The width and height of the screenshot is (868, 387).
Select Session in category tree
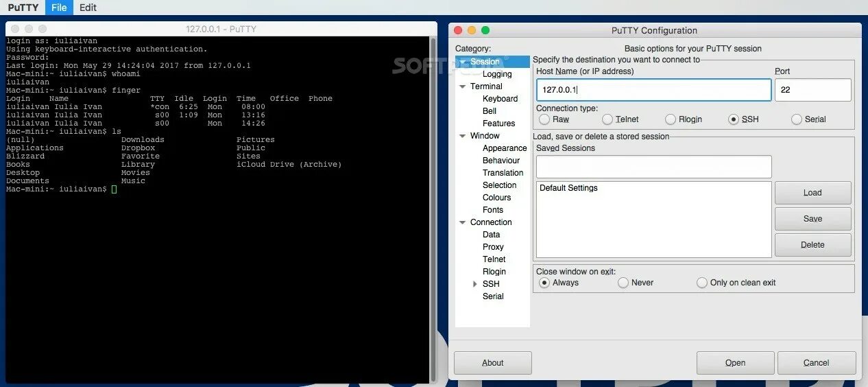point(485,62)
